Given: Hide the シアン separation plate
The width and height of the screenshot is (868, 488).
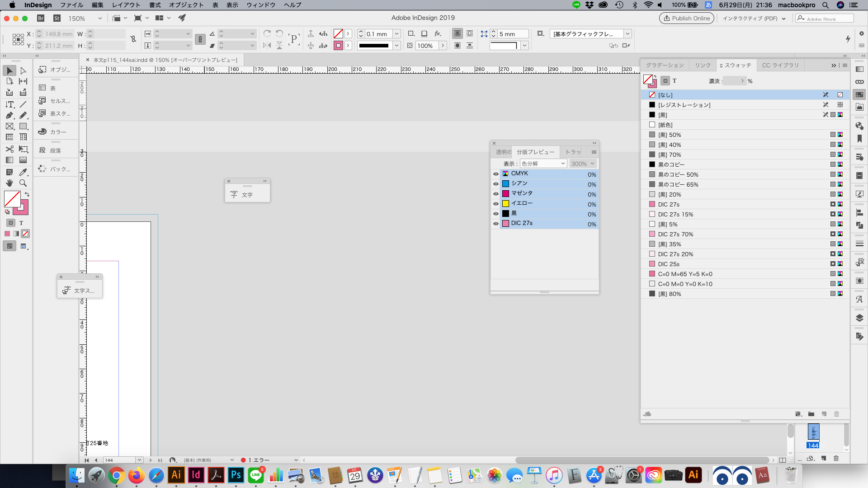Looking at the screenshot, I should pyautogui.click(x=495, y=184).
